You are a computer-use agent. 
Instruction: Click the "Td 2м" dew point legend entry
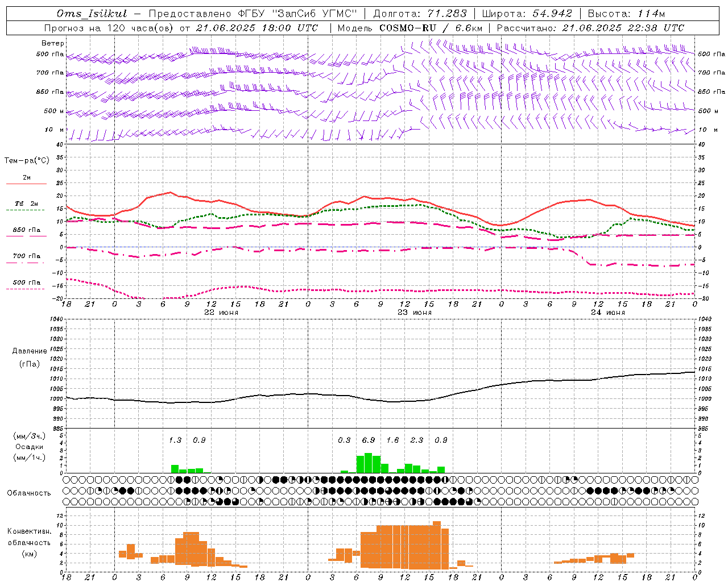pos(27,203)
